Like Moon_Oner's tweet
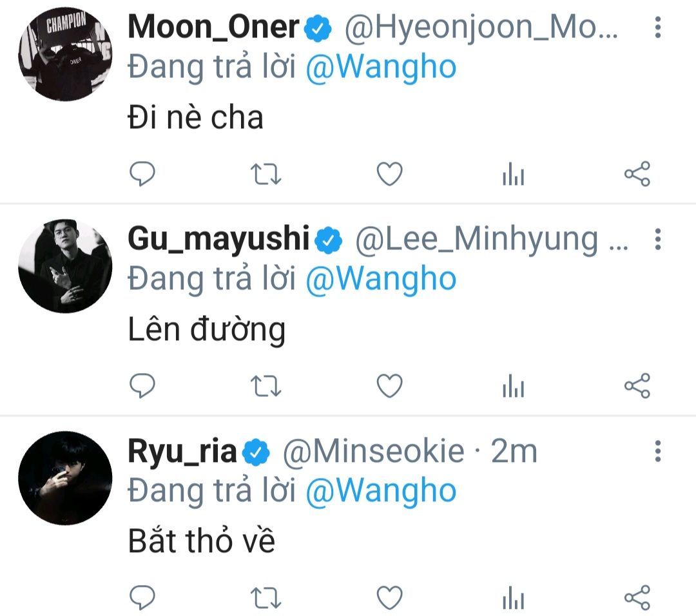 click(389, 173)
